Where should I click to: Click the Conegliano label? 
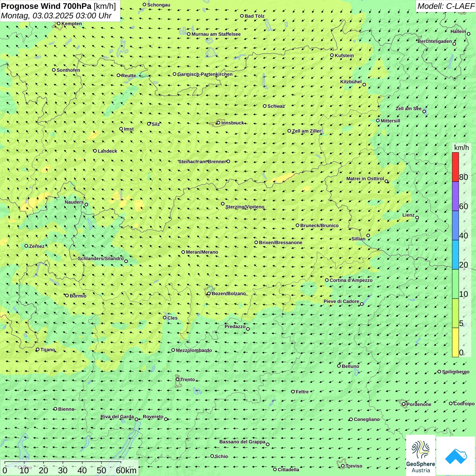pyautogui.click(x=367, y=419)
